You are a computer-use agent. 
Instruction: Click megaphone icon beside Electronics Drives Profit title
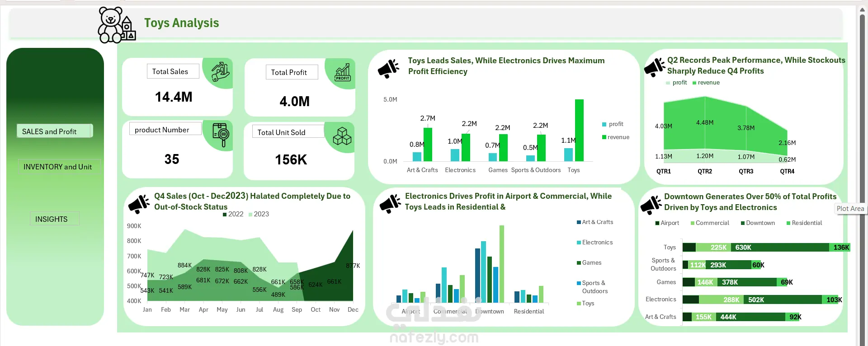(390, 204)
